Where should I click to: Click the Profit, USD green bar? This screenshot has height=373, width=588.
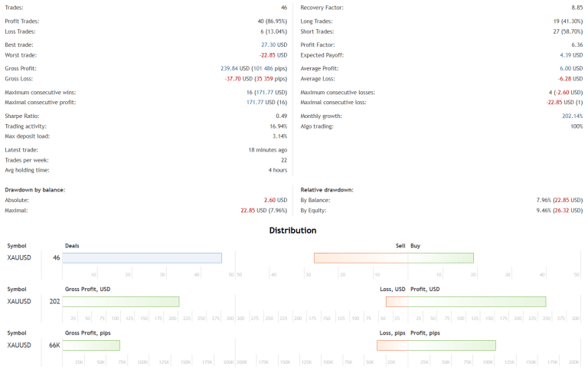click(476, 302)
